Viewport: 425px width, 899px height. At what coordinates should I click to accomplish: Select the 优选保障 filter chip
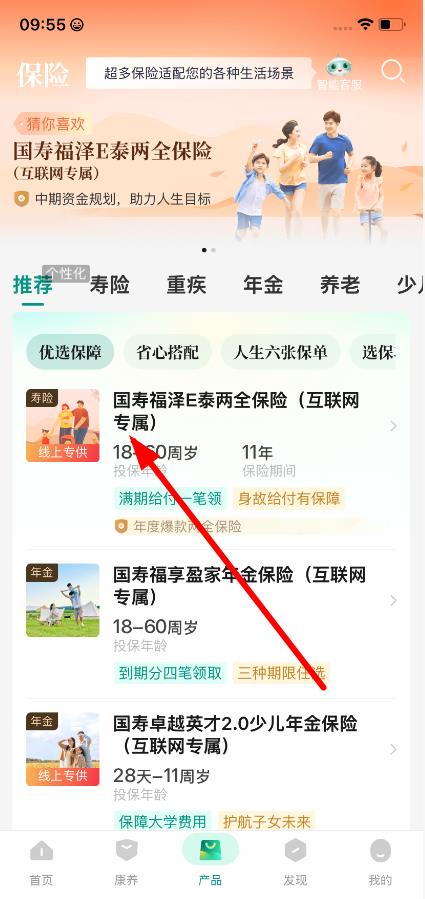pyautogui.click(x=70, y=352)
